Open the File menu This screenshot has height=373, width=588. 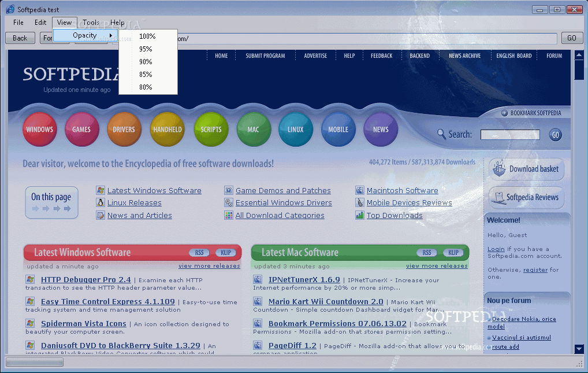18,23
